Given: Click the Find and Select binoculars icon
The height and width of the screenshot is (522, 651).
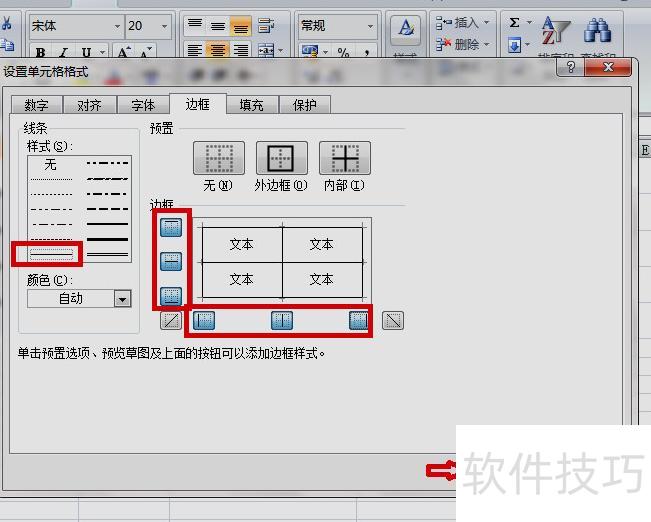Looking at the screenshot, I should pos(597,30).
